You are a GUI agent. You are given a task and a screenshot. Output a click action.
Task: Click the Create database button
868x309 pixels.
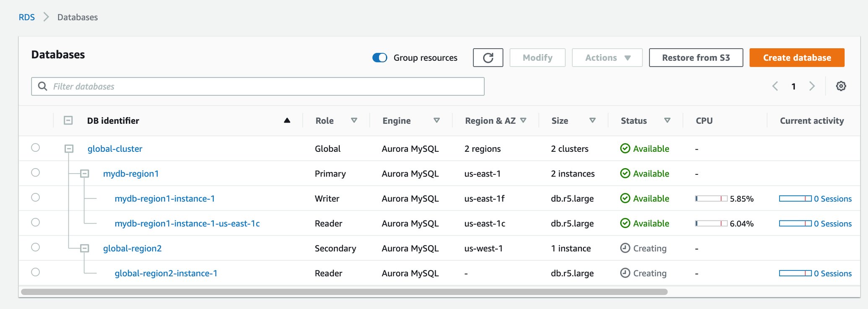click(797, 57)
